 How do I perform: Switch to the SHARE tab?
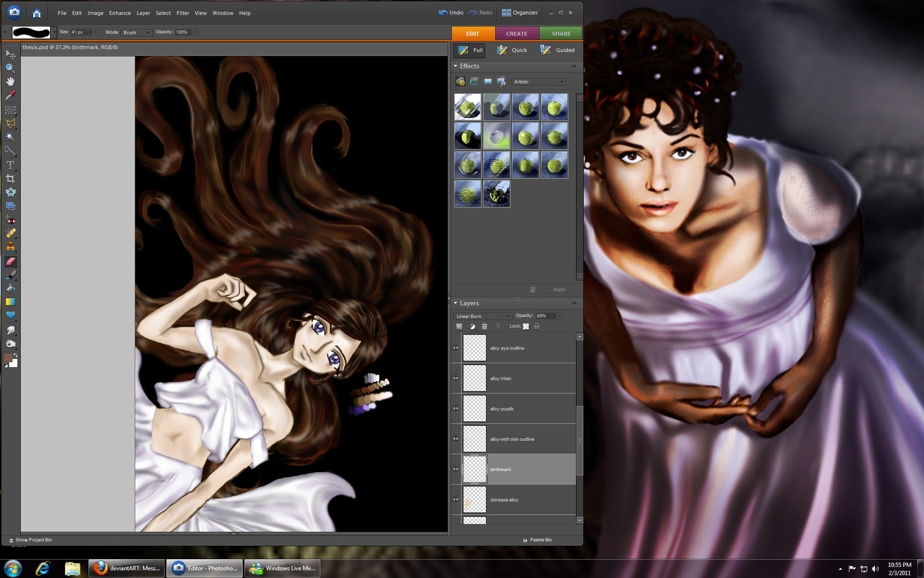(x=561, y=34)
